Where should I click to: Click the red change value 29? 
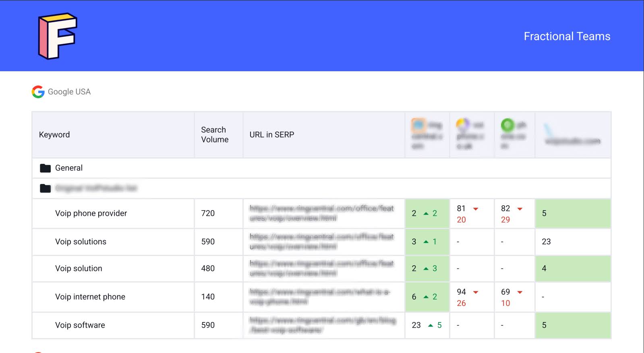coord(505,220)
